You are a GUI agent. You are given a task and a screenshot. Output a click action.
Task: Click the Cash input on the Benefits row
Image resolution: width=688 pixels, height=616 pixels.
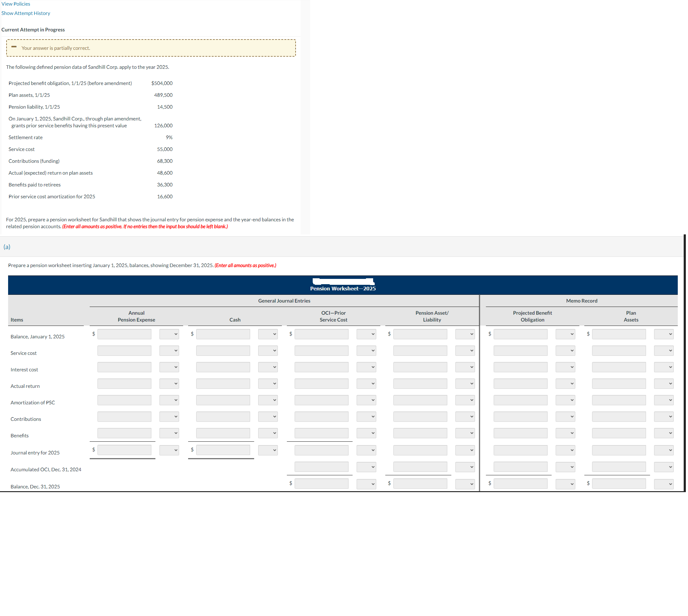click(223, 433)
